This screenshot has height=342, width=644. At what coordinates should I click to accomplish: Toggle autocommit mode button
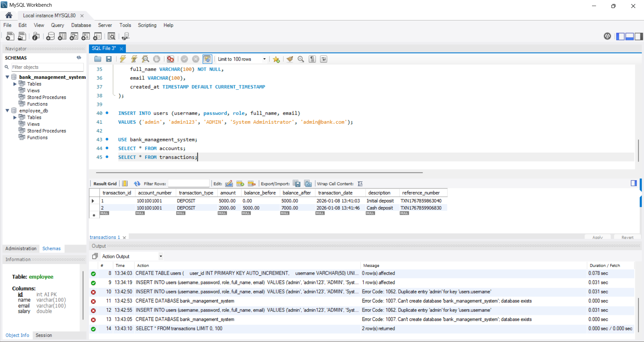click(x=207, y=59)
